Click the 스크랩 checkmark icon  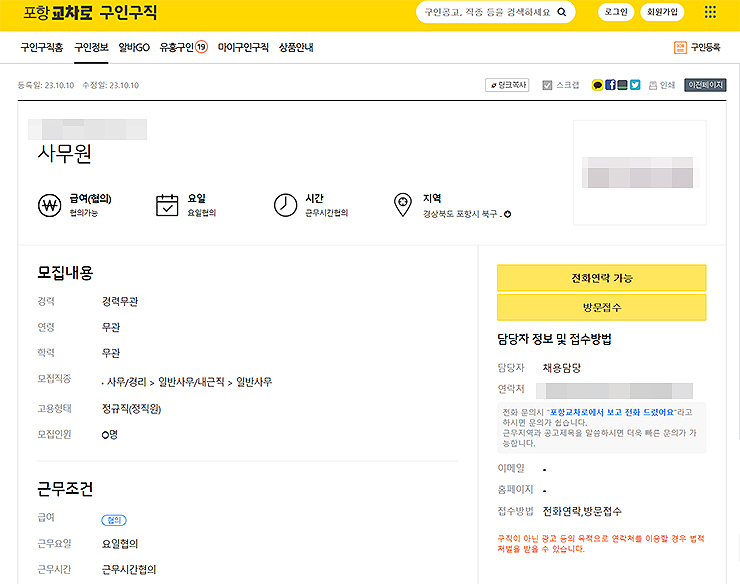coord(547,85)
